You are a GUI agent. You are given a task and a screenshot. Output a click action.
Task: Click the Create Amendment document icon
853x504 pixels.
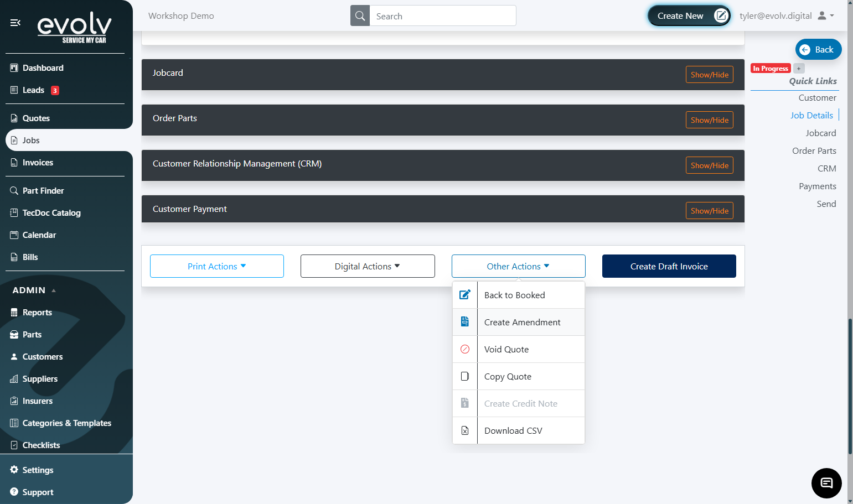[x=465, y=322]
